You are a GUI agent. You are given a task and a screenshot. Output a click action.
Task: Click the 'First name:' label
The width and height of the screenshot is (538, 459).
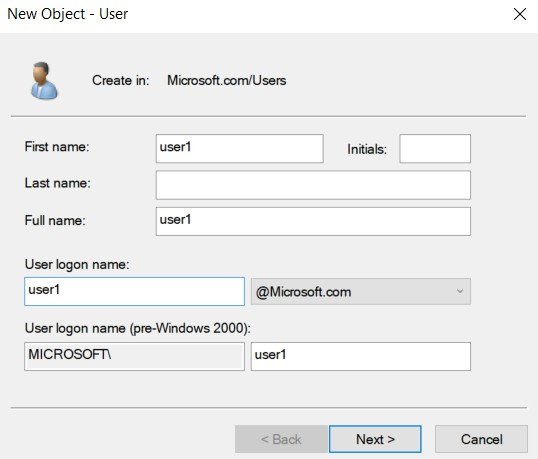[x=57, y=147]
